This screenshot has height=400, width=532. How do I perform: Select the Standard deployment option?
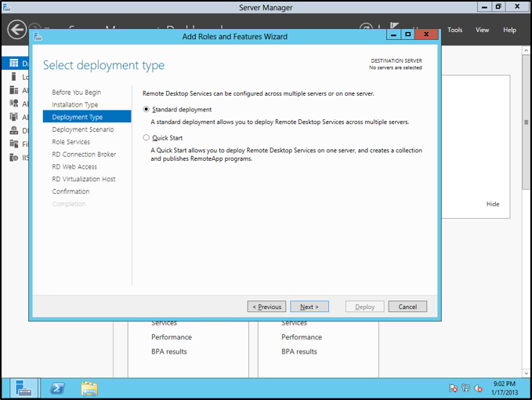[147, 110]
